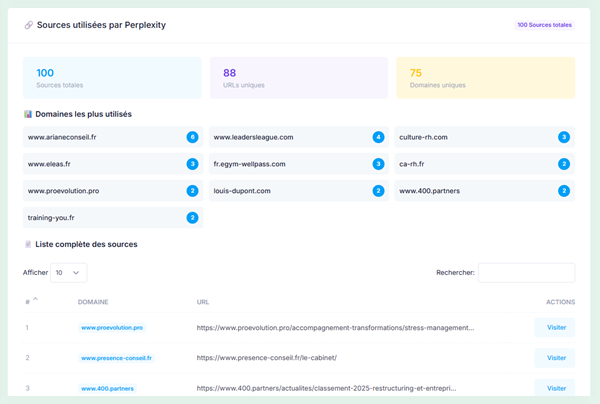
Task: Click the count badge for www.arianeconseil.fr
Action: coord(192,137)
